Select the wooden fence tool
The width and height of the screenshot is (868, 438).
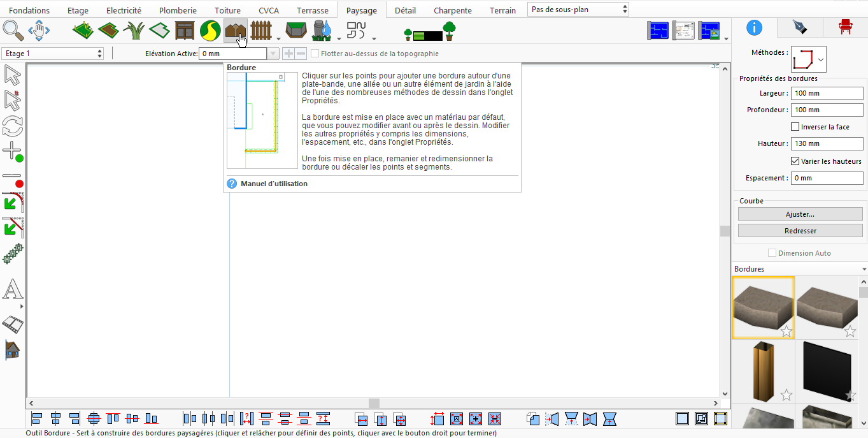pos(261,30)
